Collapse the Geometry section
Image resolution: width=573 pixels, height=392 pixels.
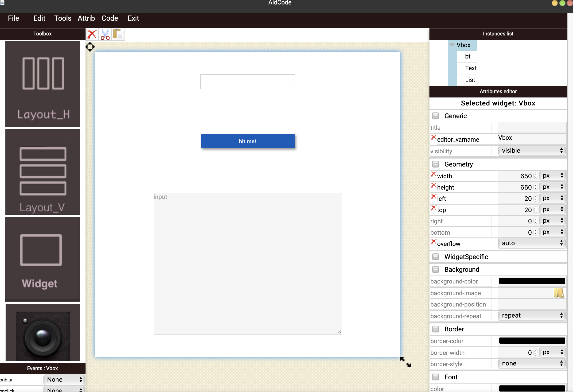click(436, 164)
